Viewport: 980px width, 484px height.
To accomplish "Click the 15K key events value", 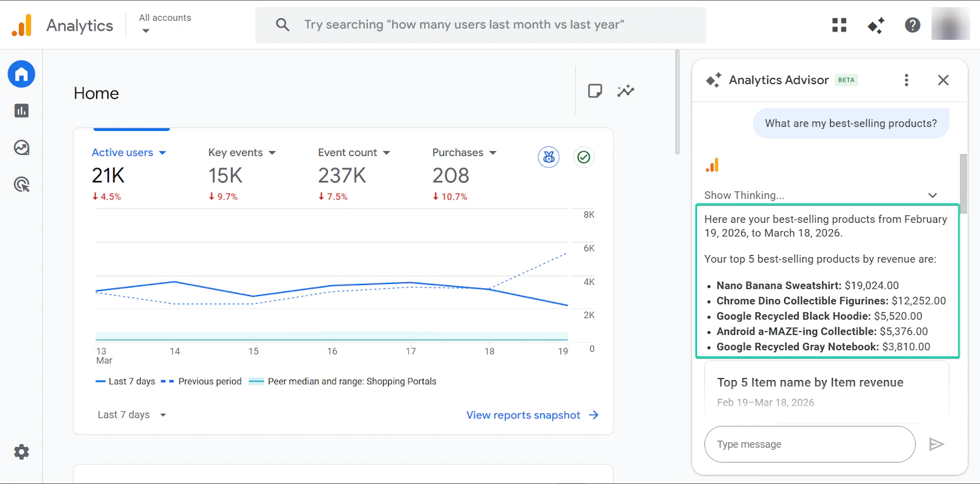I will (225, 176).
